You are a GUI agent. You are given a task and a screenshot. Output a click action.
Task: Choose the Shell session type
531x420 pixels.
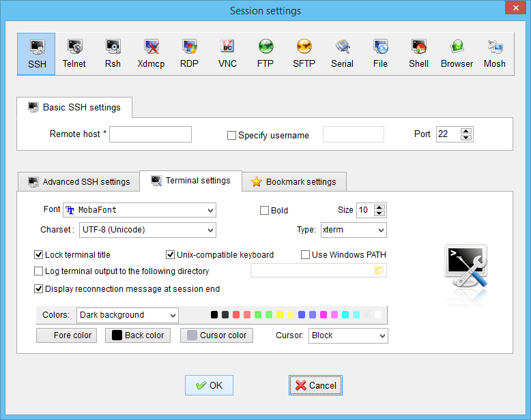click(x=418, y=54)
